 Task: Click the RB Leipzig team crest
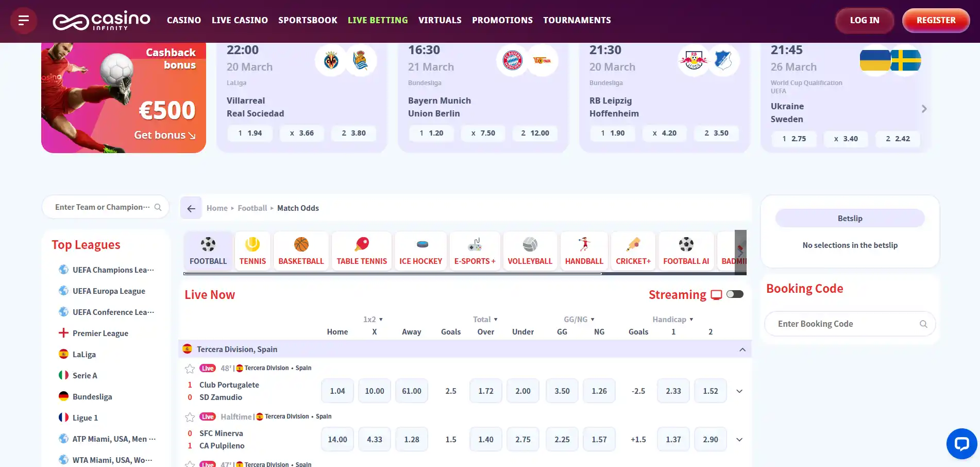(694, 60)
